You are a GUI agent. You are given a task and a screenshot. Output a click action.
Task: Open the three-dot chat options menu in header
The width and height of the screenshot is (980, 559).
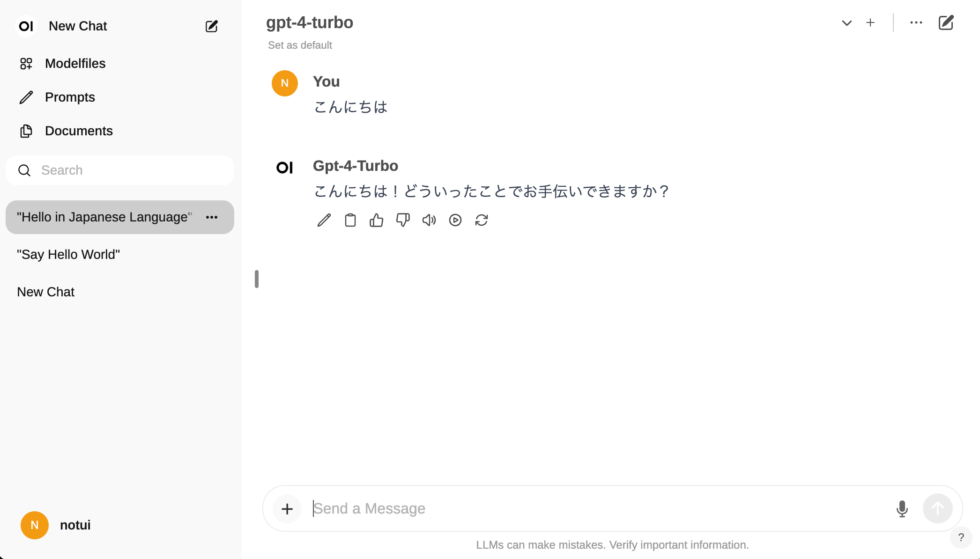click(916, 23)
